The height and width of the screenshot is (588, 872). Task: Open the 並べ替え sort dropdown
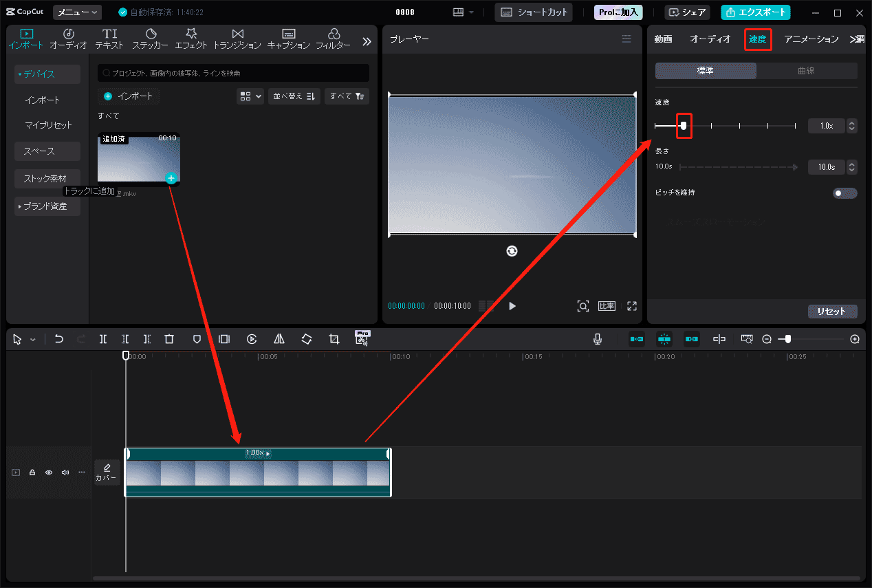294,96
